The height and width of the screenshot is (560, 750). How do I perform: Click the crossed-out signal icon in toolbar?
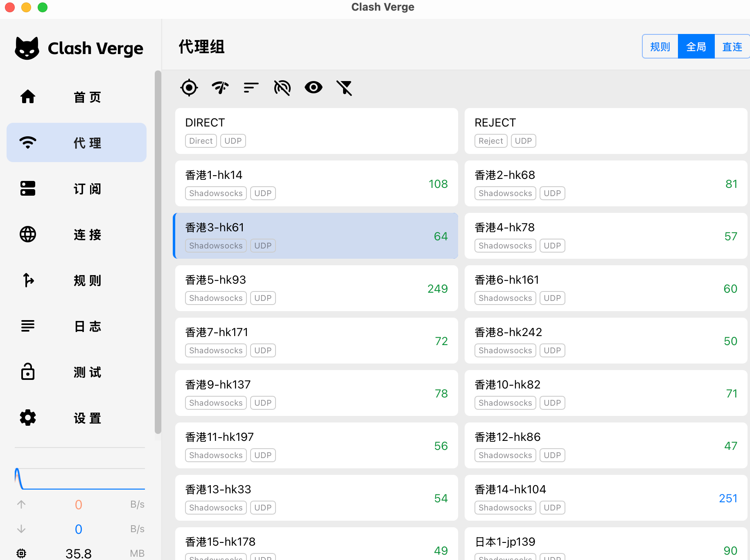pos(282,88)
